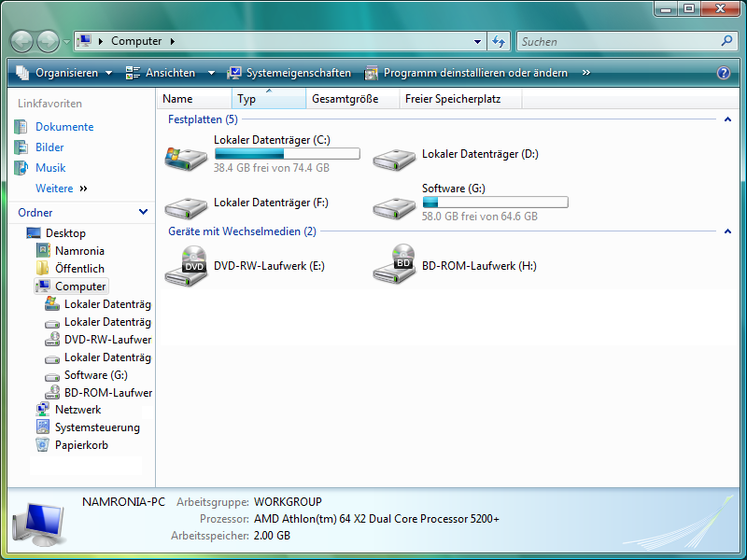747x560 pixels.
Task: Click Computer in the breadcrumb address bar
Action: tap(136, 41)
